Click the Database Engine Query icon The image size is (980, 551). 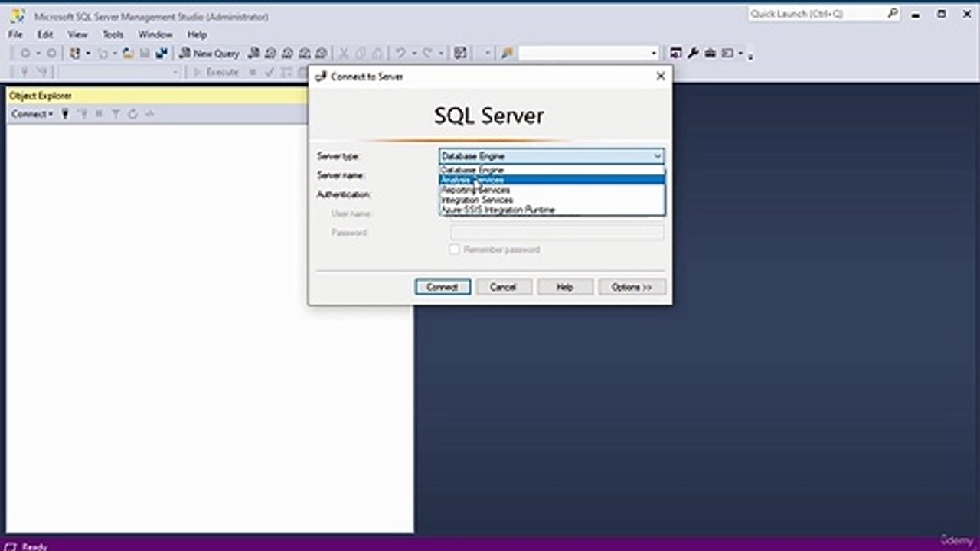[x=254, y=54]
